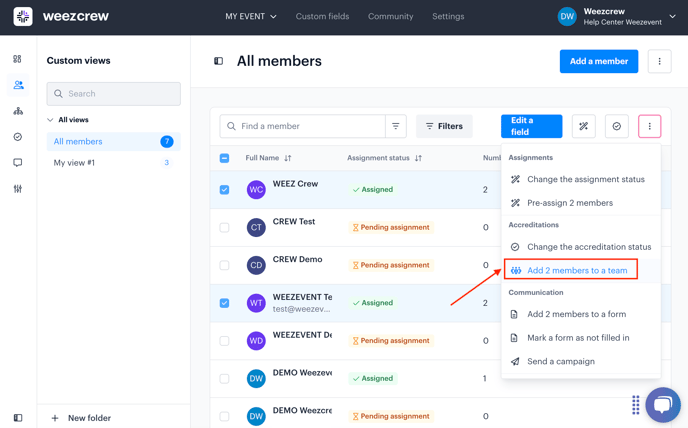Viewport: 688px width, 428px height.
Task: Open the sliders settings icon in sidebar
Action: click(x=18, y=189)
